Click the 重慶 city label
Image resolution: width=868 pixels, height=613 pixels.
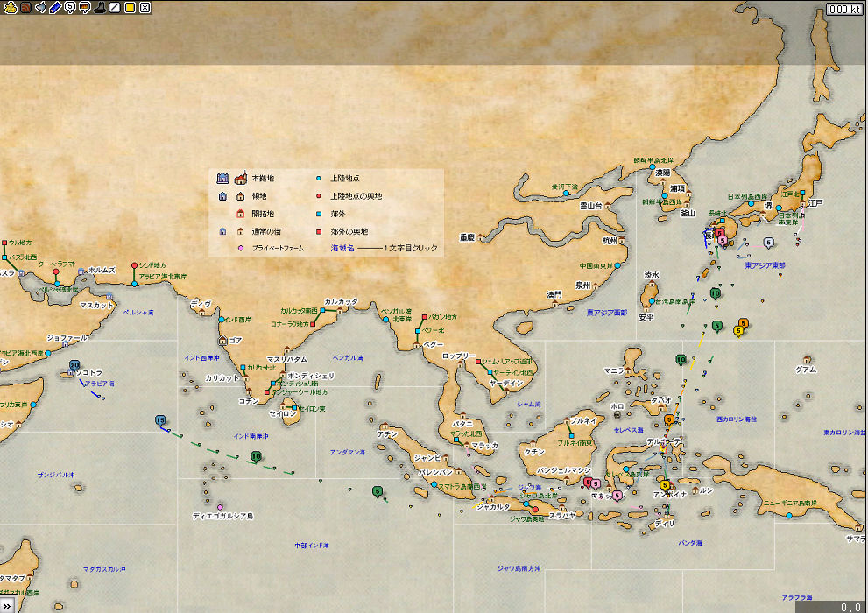467,237
